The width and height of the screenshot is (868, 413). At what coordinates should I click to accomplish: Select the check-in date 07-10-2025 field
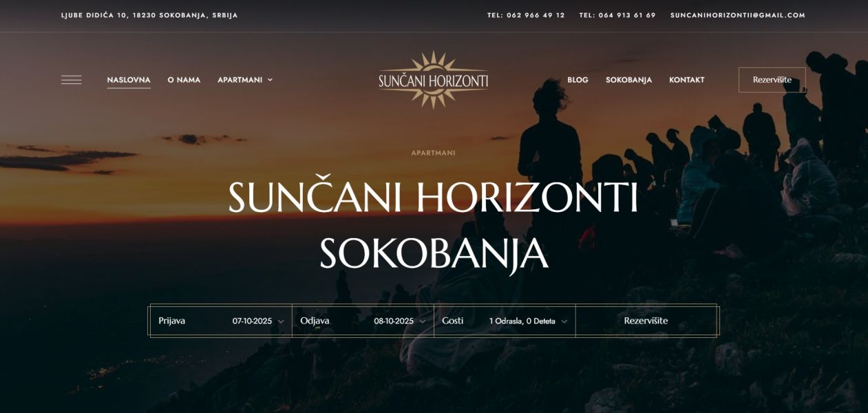pos(252,321)
